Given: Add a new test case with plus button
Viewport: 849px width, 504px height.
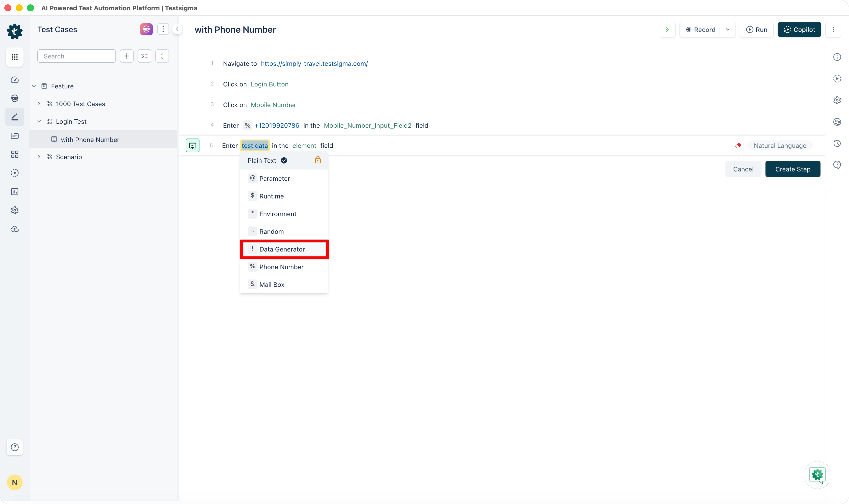Looking at the screenshot, I should tap(127, 56).
